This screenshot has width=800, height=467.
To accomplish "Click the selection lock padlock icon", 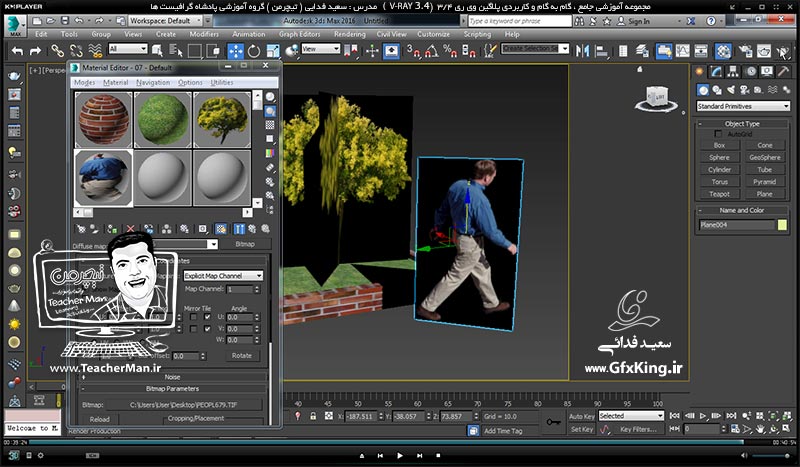I will pos(313,416).
